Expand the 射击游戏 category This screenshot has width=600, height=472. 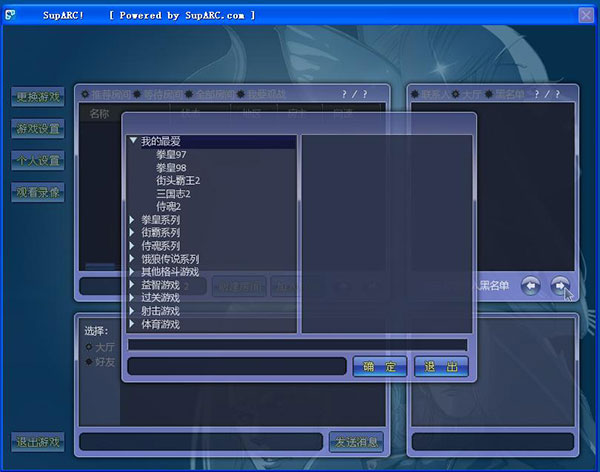tap(132, 311)
